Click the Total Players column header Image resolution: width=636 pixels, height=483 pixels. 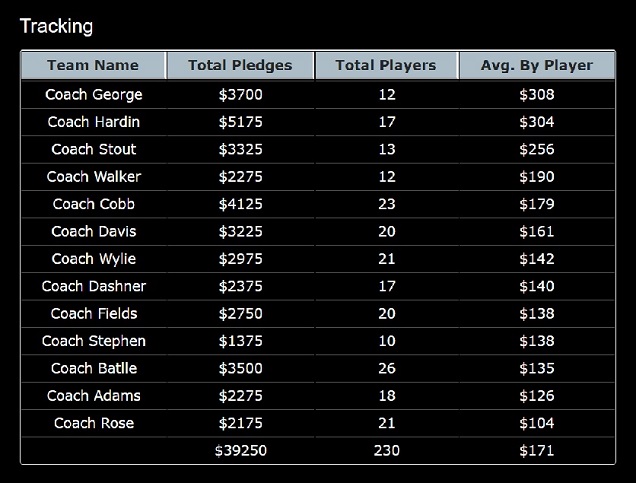click(x=387, y=65)
